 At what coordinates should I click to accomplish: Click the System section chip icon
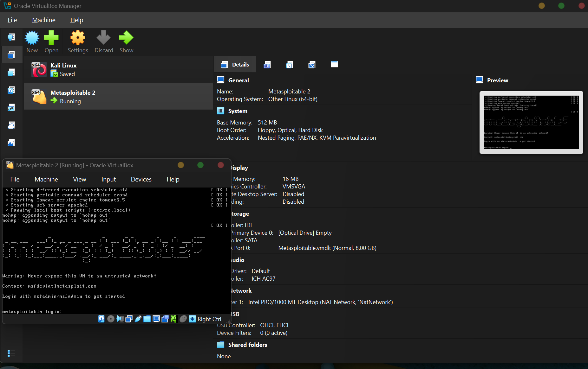point(221,111)
